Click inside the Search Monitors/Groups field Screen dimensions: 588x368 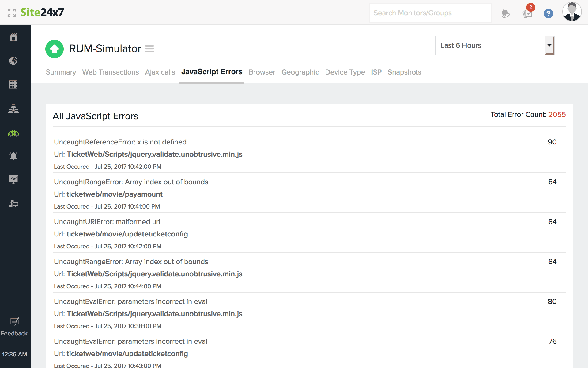click(x=430, y=13)
